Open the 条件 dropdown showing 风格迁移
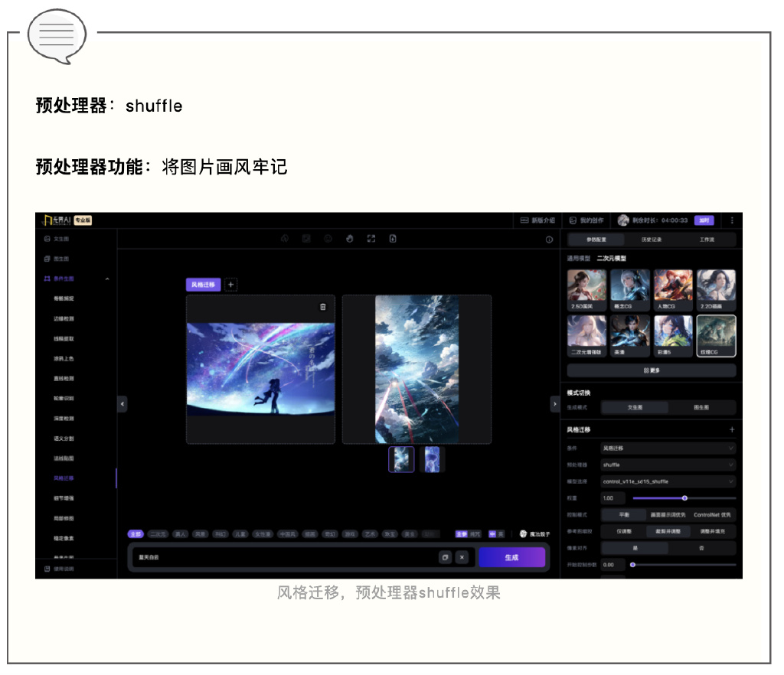Image resolution: width=784 pixels, height=675 pixels. coord(668,448)
